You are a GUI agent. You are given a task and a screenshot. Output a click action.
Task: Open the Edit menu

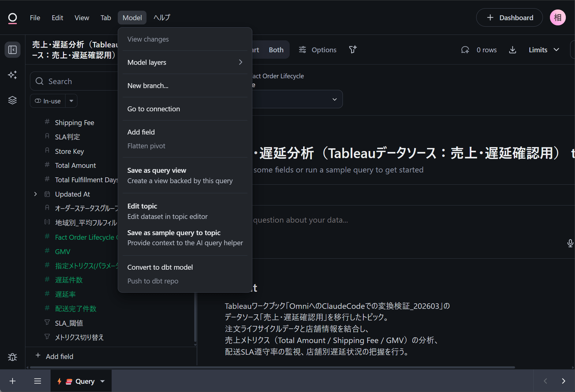pyautogui.click(x=57, y=18)
